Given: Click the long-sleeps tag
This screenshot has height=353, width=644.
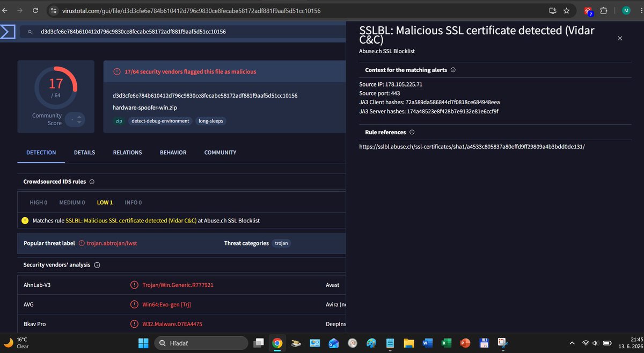Looking at the screenshot, I should [x=210, y=121].
